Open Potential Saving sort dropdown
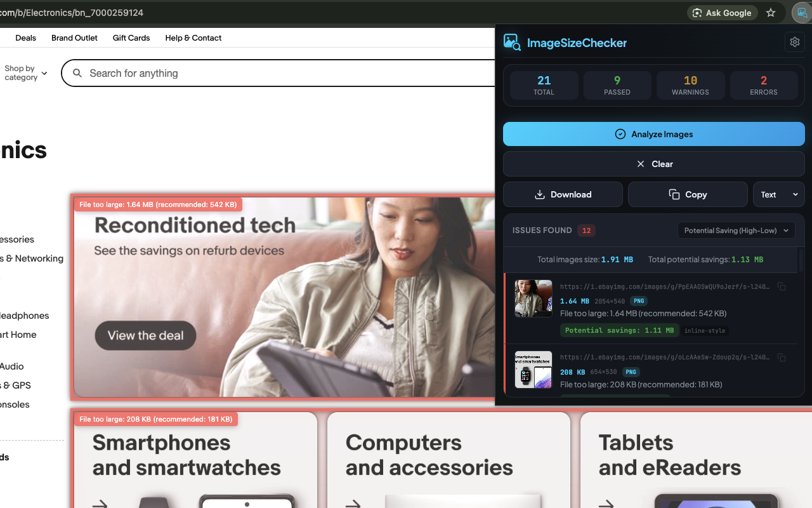This screenshot has width=812, height=508. pyautogui.click(x=736, y=231)
